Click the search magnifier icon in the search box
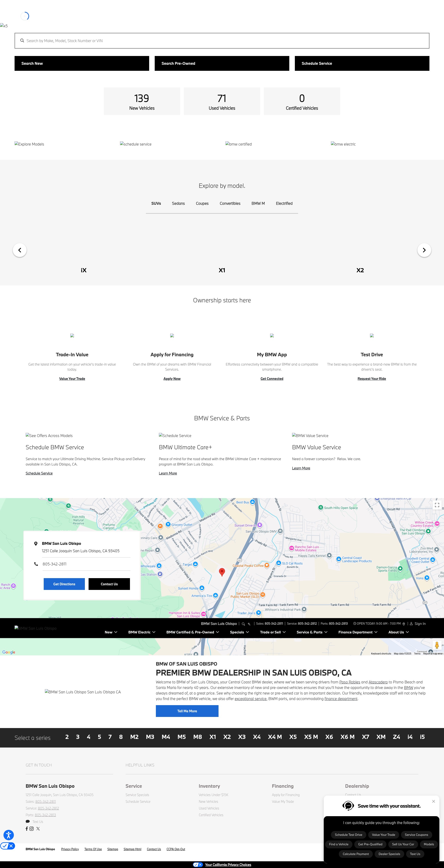Screen dimensions: 444x868 click(22, 41)
